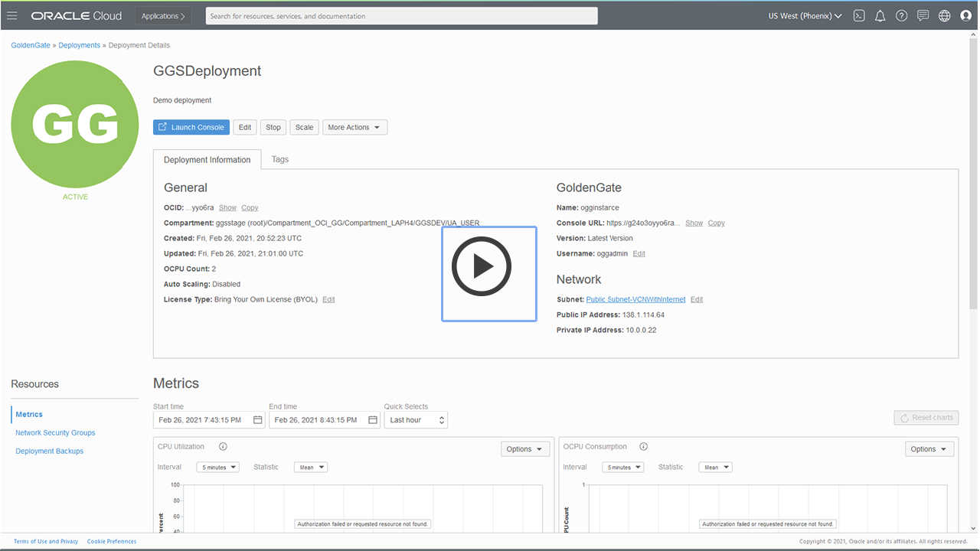Image resolution: width=980 pixels, height=551 pixels.
Task: Switch to the Deployment Information tab
Action: (207, 160)
